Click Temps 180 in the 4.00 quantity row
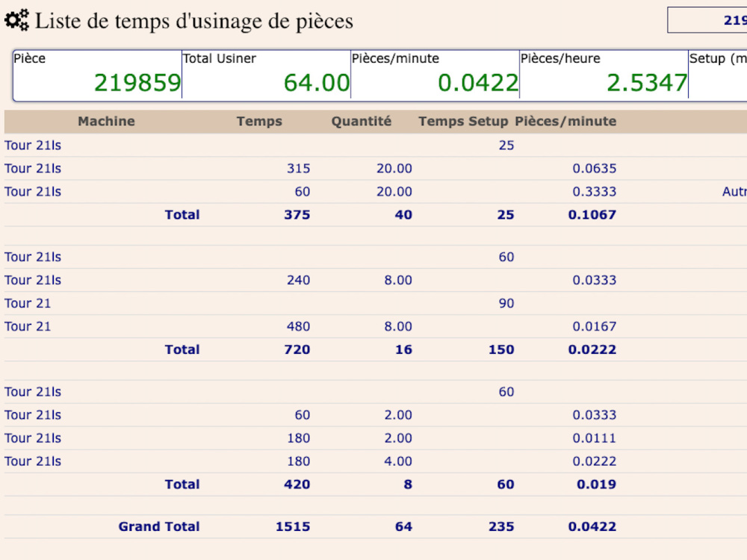Viewport: 747px width, 560px height. coord(298,461)
